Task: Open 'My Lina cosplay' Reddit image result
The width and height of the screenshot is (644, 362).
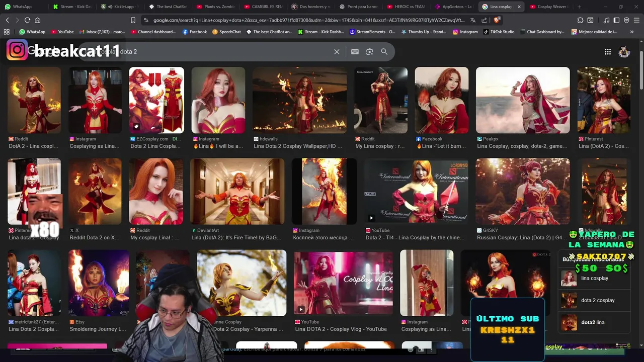Action: (380, 100)
